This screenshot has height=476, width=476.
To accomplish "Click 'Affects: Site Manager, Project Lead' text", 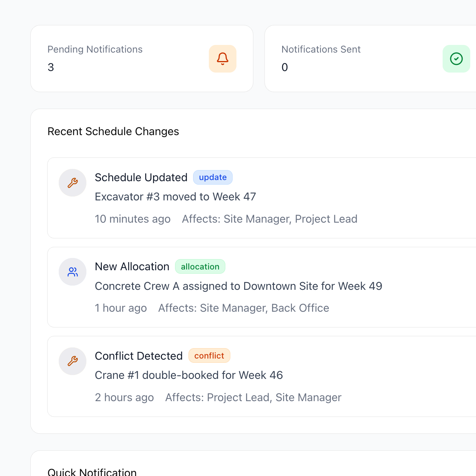I will (269, 219).
